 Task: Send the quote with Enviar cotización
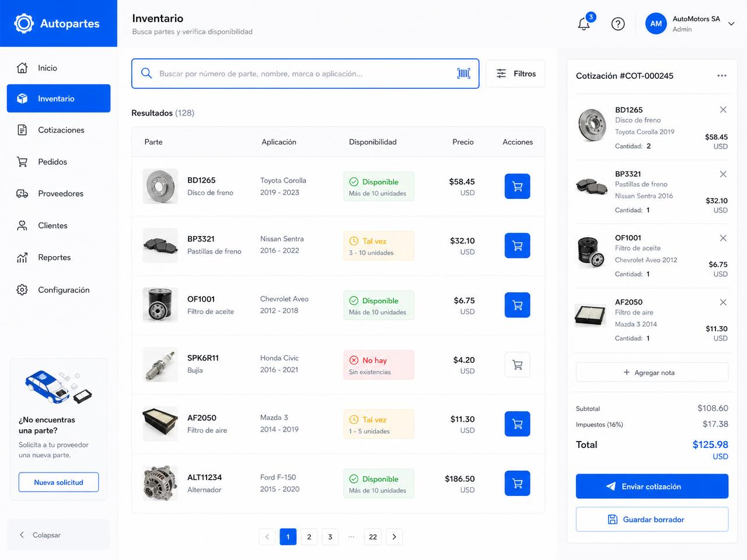(652, 487)
